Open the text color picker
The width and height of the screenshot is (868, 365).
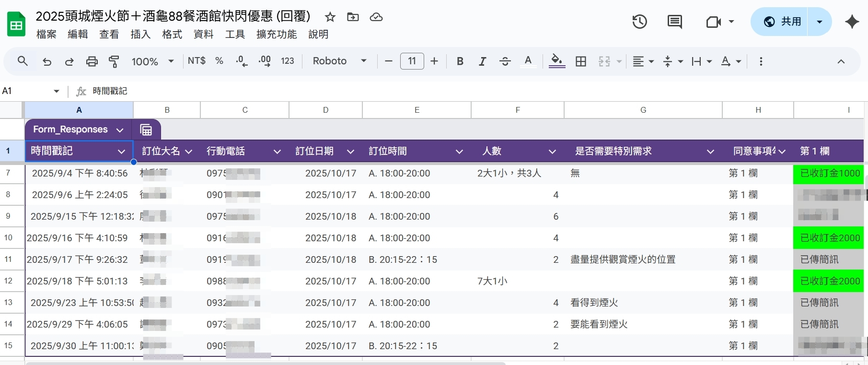click(528, 61)
